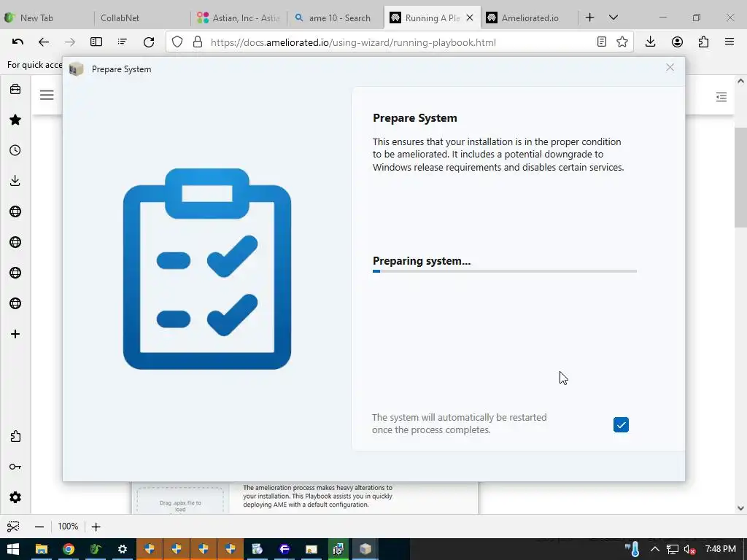The image size is (747, 560).
Task: Close the Prepare System dialog
Action: 670,67
